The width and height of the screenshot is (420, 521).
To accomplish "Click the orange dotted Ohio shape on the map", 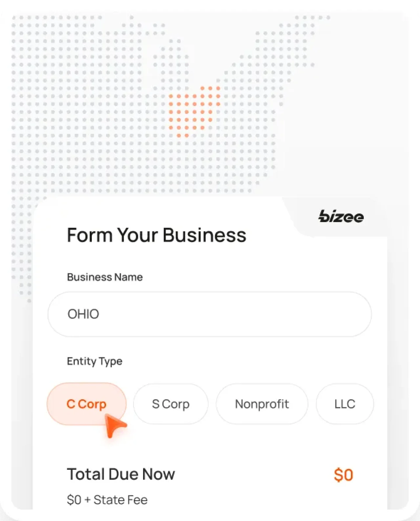I will (x=194, y=110).
